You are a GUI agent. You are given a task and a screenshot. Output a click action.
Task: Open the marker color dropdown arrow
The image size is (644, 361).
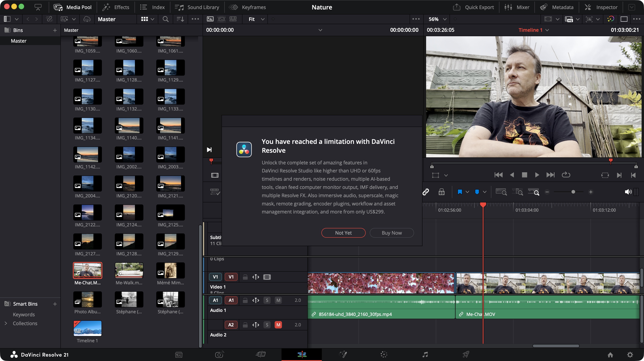click(x=485, y=192)
